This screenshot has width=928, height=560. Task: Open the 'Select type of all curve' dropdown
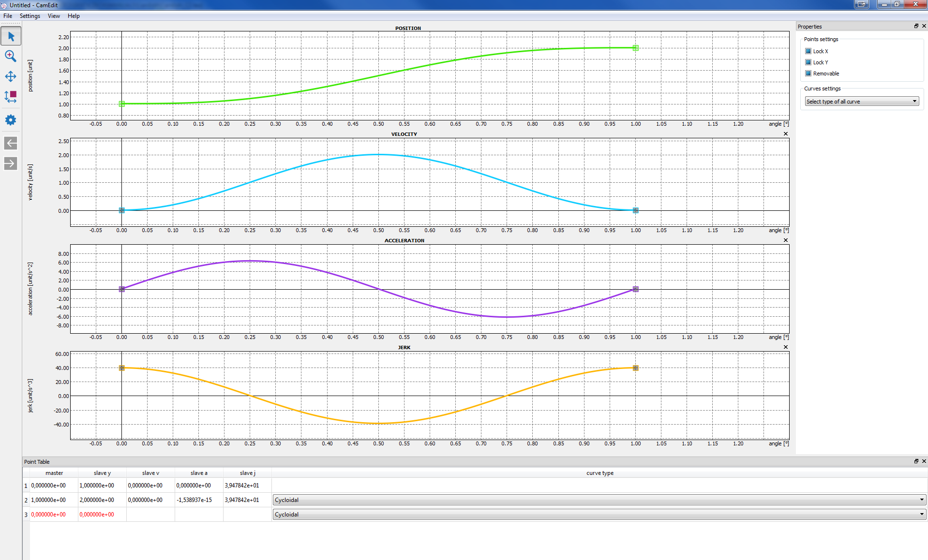(x=862, y=102)
